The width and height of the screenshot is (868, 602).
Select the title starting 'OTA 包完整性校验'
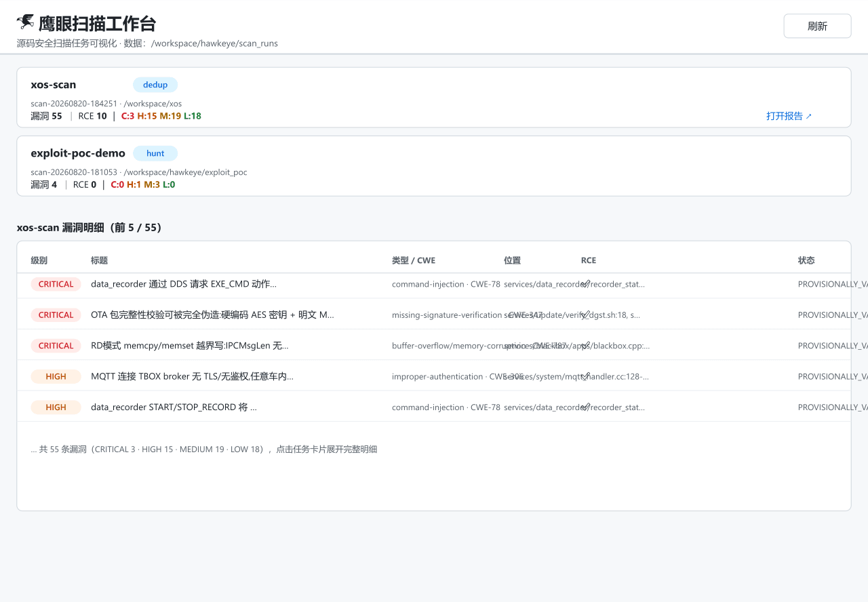(x=212, y=315)
